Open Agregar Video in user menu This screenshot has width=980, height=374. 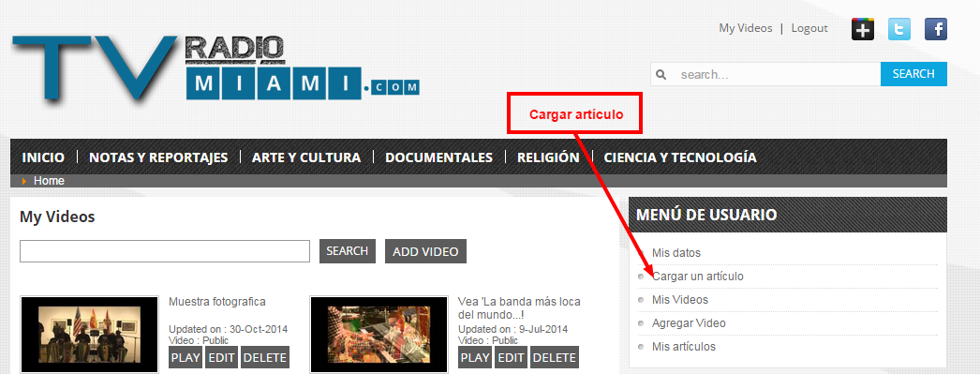[689, 323]
